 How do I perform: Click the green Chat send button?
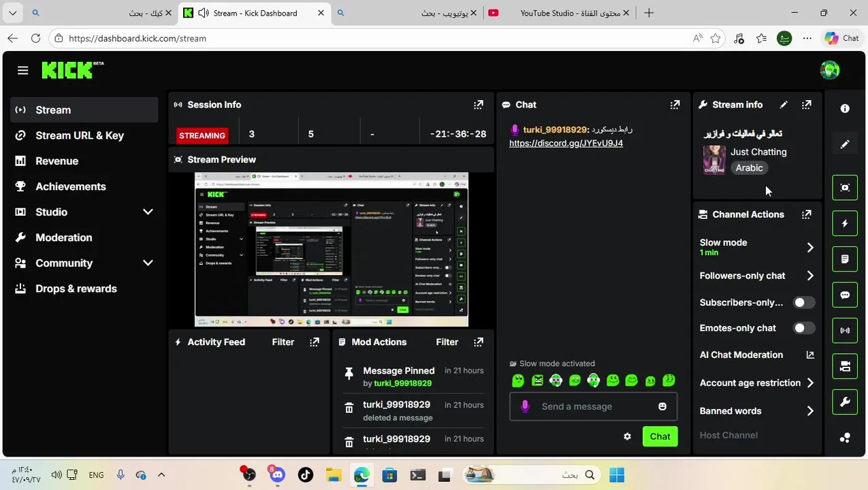(x=660, y=437)
